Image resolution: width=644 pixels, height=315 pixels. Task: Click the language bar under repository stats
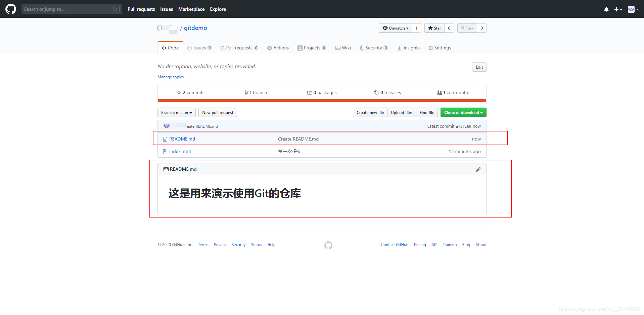(x=322, y=100)
